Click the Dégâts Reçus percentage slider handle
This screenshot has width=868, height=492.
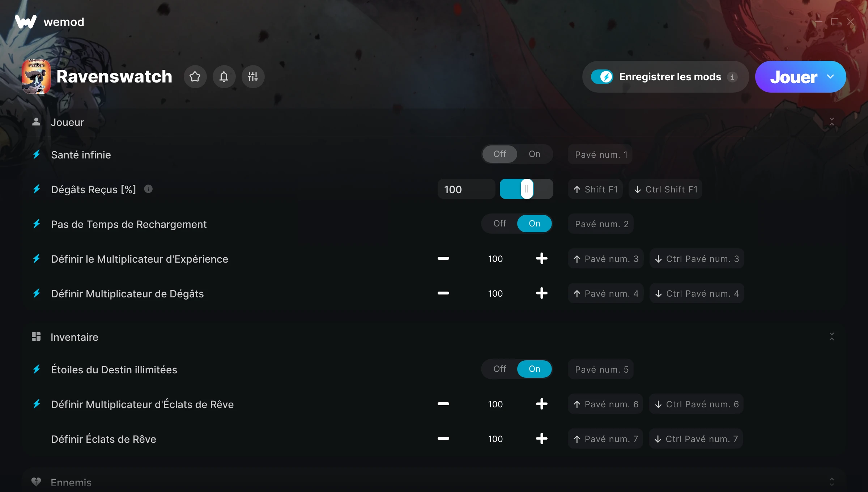pyautogui.click(x=527, y=189)
